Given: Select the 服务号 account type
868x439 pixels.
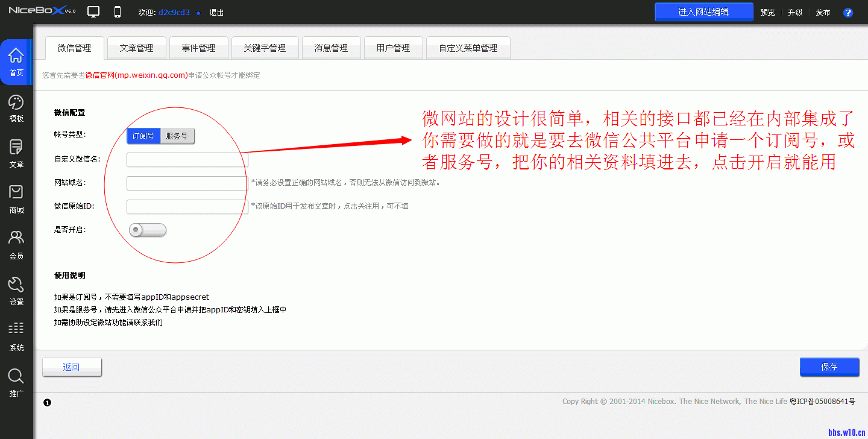Looking at the screenshot, I should click(x=177, y=136).
